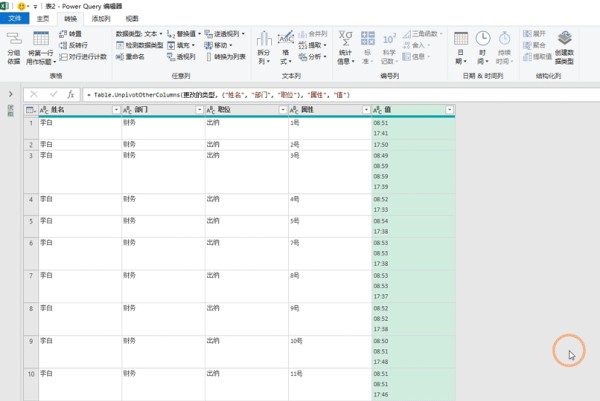Switch to the 视图 (View) tab

click(132, 18)
